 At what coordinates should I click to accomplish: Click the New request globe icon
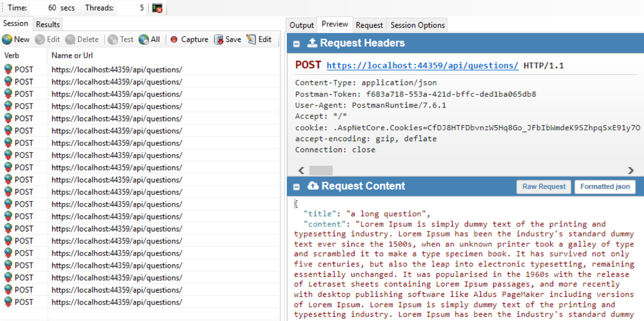click(7, 40)
